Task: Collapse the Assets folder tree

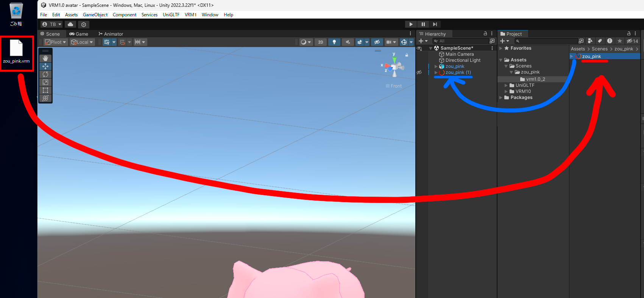Action: [x=501, y=60]
